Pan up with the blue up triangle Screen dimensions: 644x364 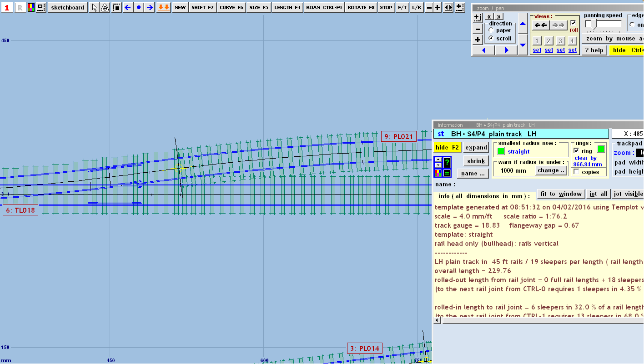pyautogui.click(x=523, y=24)
